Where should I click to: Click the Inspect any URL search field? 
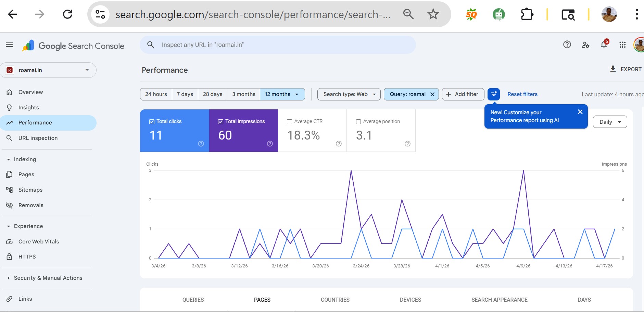coord(278,45)
